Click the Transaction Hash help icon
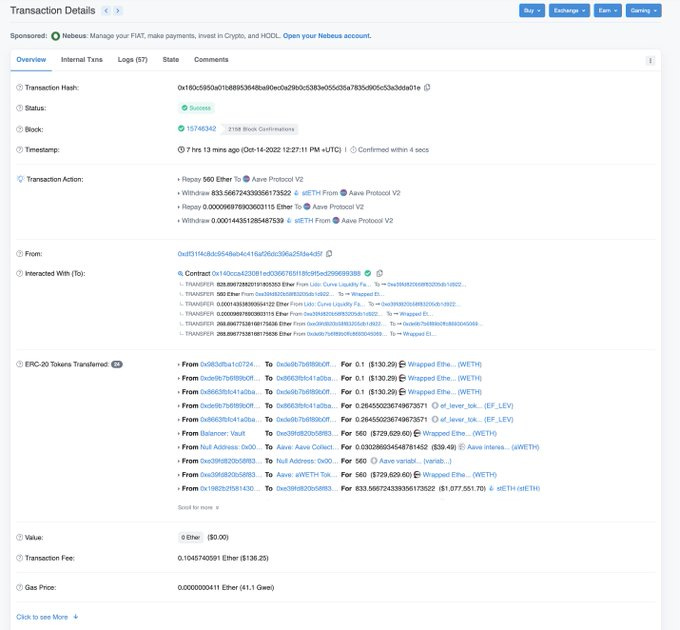Screen dimensions: 680x630 (x=20, y=88)
